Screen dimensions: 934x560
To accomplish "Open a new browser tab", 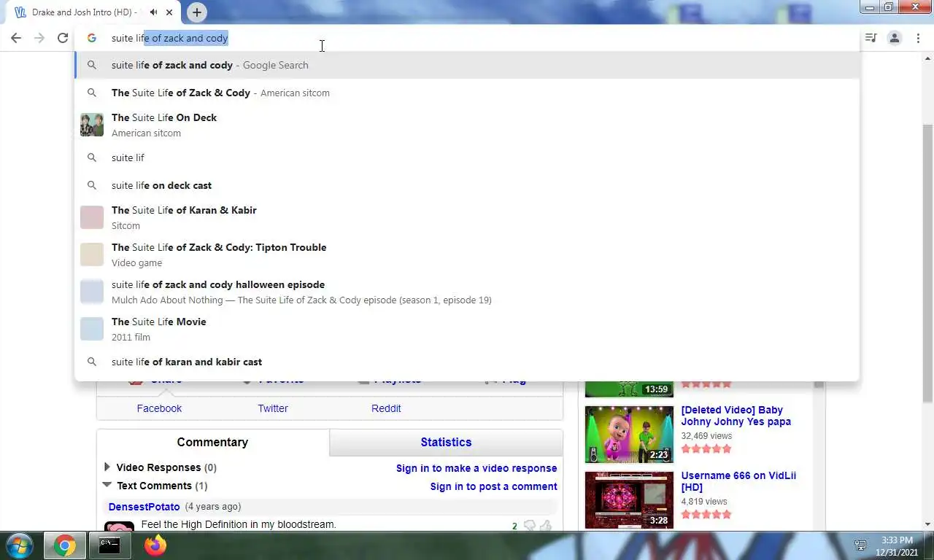I will [x=196, y=12].
